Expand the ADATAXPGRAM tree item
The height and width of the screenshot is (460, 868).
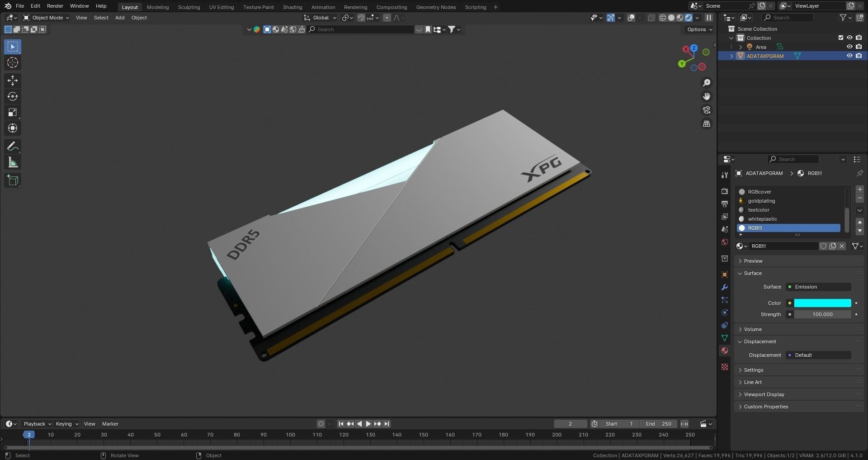731,56
